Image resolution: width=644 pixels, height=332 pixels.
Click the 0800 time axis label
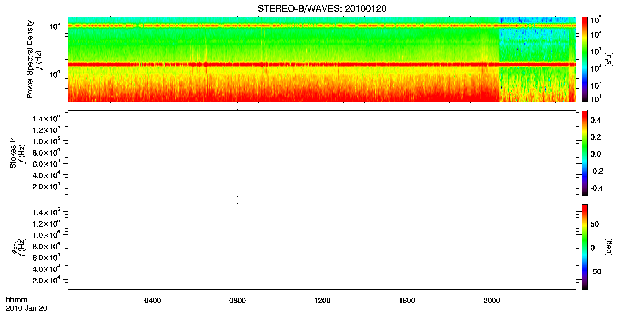238,301
